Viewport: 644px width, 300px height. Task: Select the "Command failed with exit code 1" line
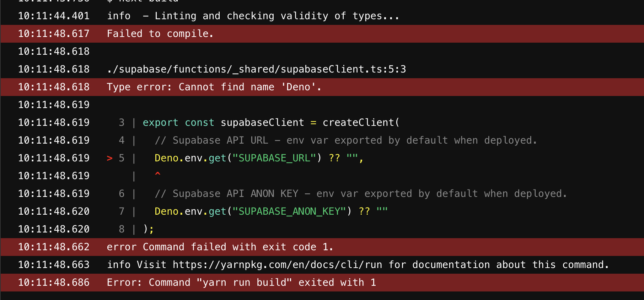point(220,247)
